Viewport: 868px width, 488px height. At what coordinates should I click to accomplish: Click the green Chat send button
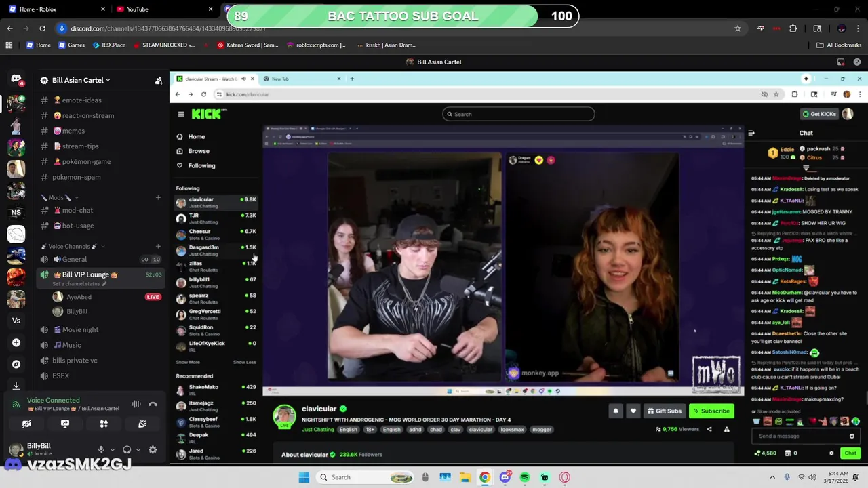(x=850, y=453)
